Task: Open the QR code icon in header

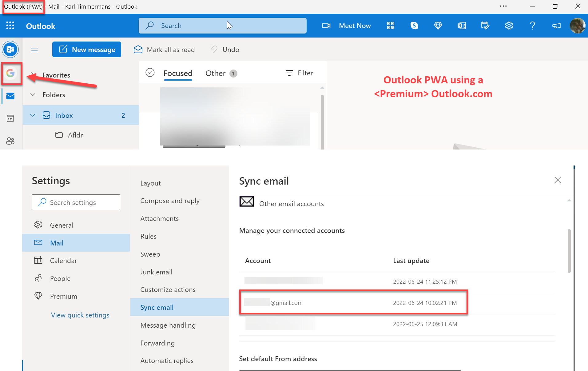Action: click(x=391, y=26)
